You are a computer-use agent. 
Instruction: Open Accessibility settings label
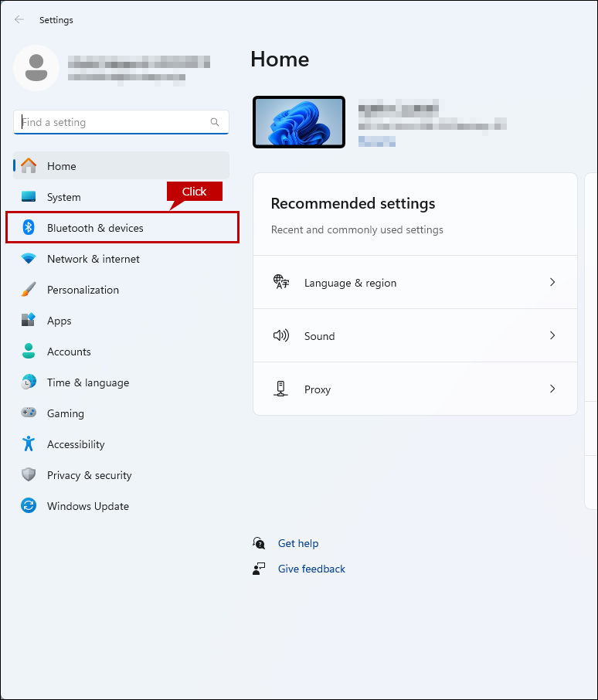pyautogui.click(x=76, y=444)
